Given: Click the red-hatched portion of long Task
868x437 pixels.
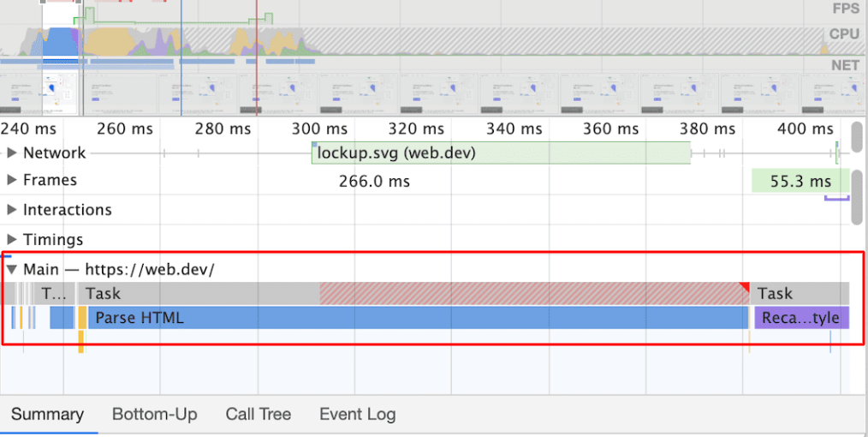Looking at the screenshot, I should (x=531, y=294).
